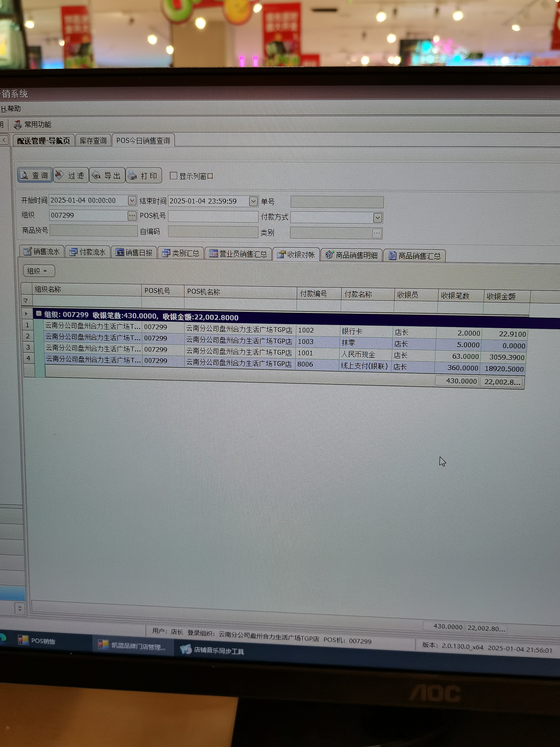This screenshot has width=560, height=747.
Task: Open 常用功能 common functions icon
Action: coord(17,125)
